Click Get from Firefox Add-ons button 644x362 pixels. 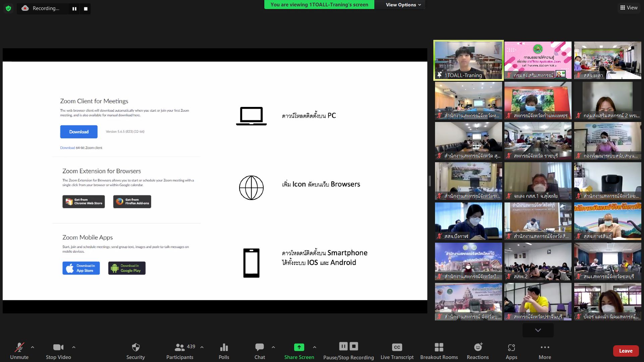[x=132, y=201]
